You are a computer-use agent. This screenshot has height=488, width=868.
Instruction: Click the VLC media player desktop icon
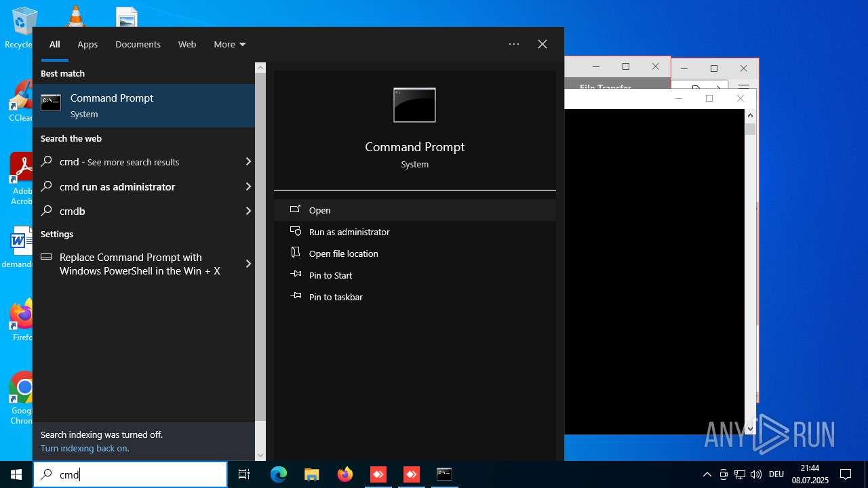click(x=75, y=16)
